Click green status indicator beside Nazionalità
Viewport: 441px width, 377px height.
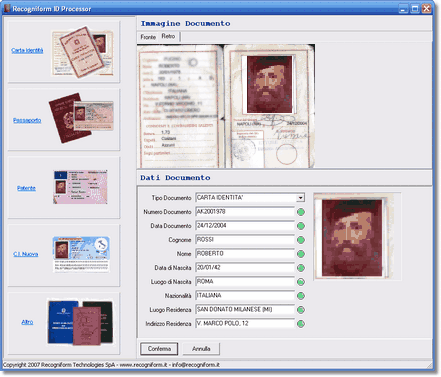[x=301, y=296]
